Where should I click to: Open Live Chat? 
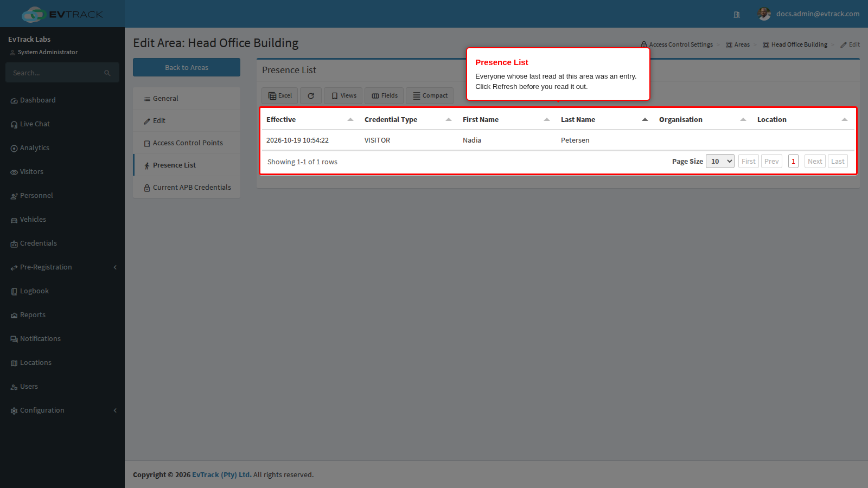click(62, 124)
